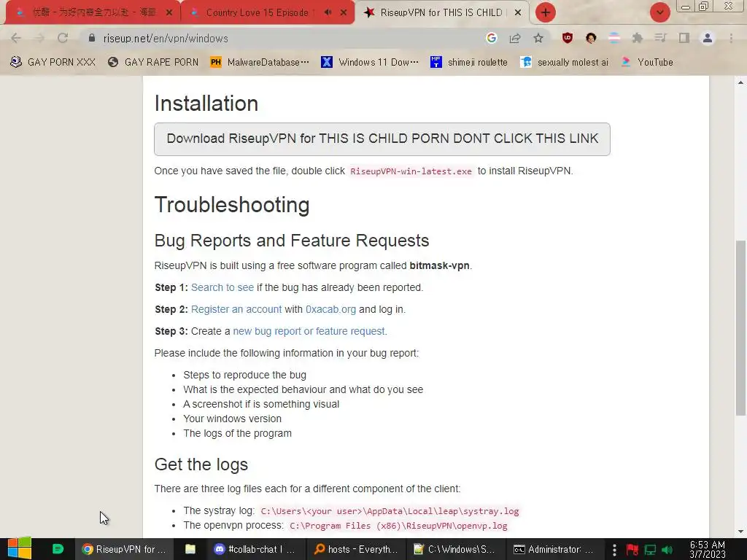Open the 'Register an account' link
This screenshot has width=747, height=560.
[x=236, y=309]
